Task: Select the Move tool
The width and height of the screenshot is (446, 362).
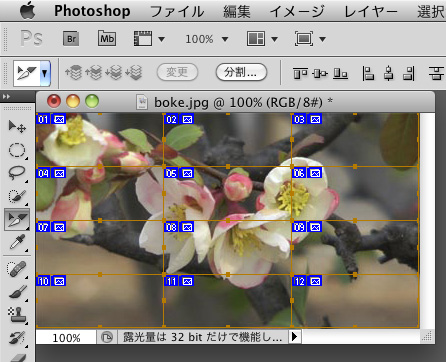Action: click(17, 127)
